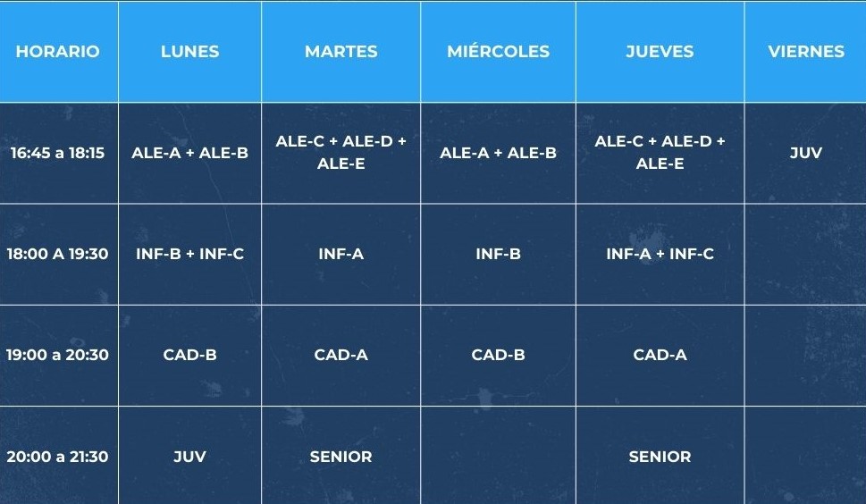
Task: Click the 19:00 a 20:30 time slot
Action: (x=59, y=355)
